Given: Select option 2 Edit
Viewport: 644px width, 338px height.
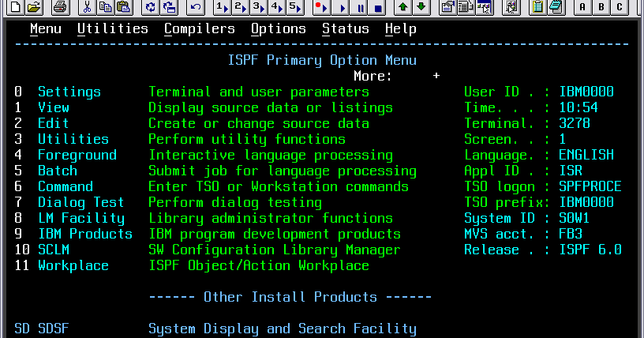Looking at the screenshot, I should point(54,123).
